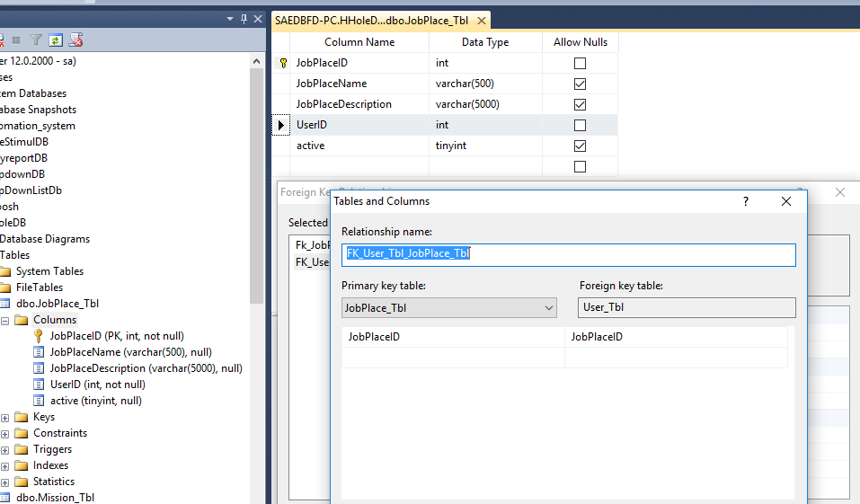Switch to the dbo.JobPlace_Tbl designer tab

[x=372, y=21]
